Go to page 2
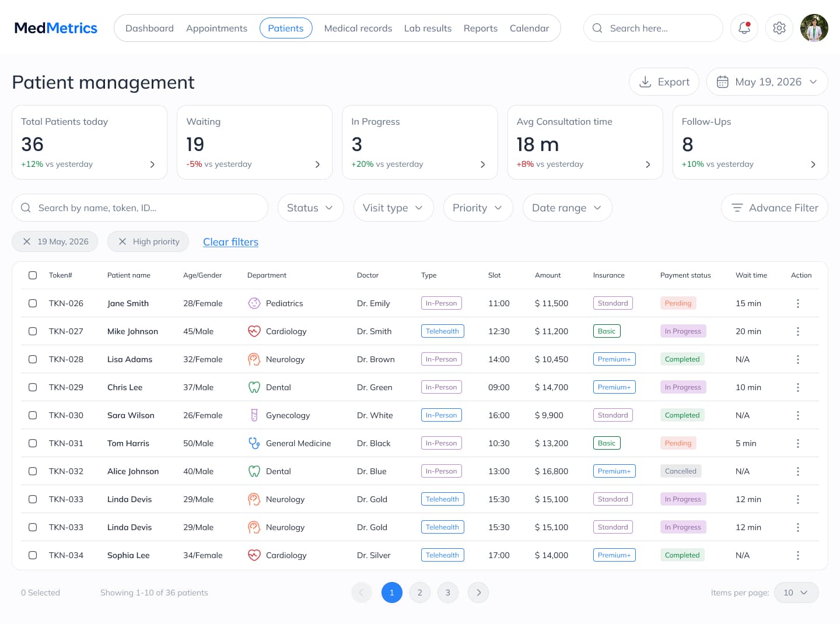The width and height of the screenshot is (840, 624). point(420,593)
